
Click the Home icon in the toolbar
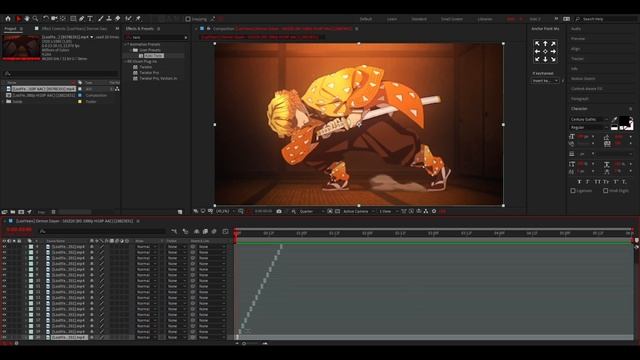coord(8,19)
